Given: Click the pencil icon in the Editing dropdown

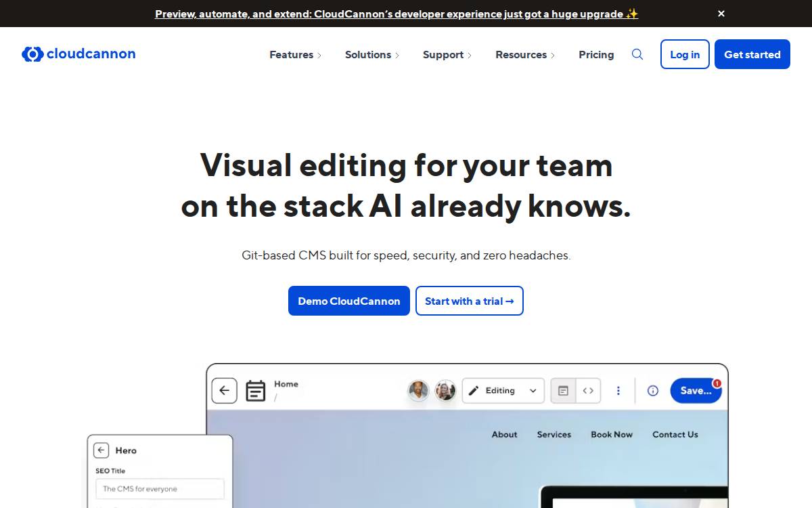Looking at the screenshot, I should point(474,391).
